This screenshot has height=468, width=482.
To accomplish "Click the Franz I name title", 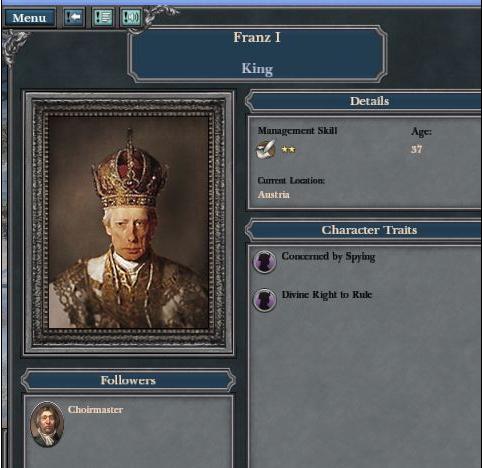I will tap(257, 37).
